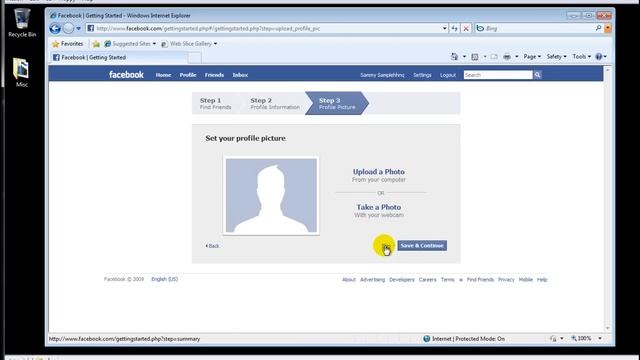
Task: Open the Careers footer link
Action: tap(427, 280)
